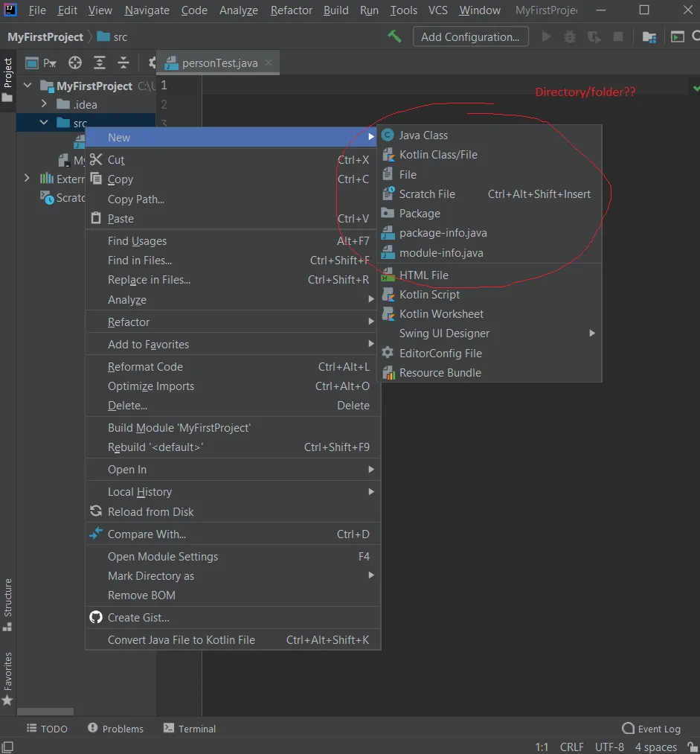This screenshot has height=754, width=700.
Task: Select Kotlin Worksheet in New submenu
Action: click(489, 313)
